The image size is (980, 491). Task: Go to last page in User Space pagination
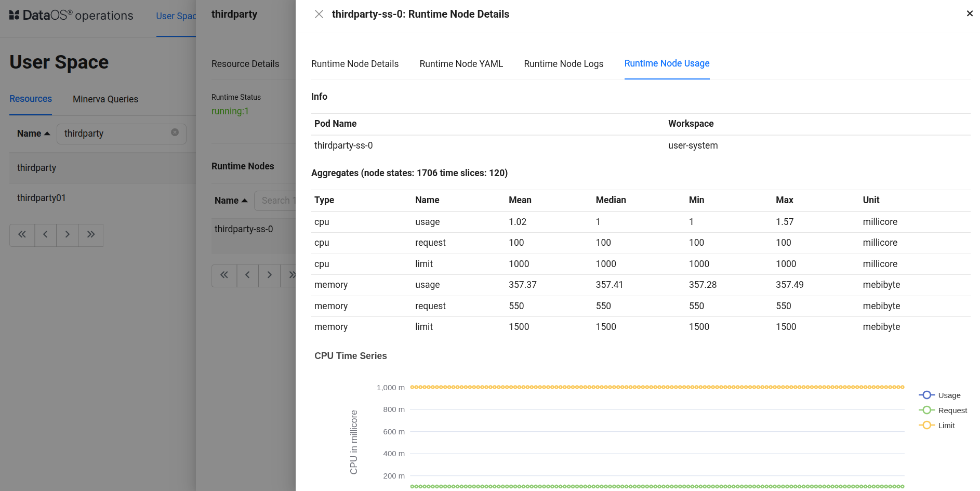point(91,235)
